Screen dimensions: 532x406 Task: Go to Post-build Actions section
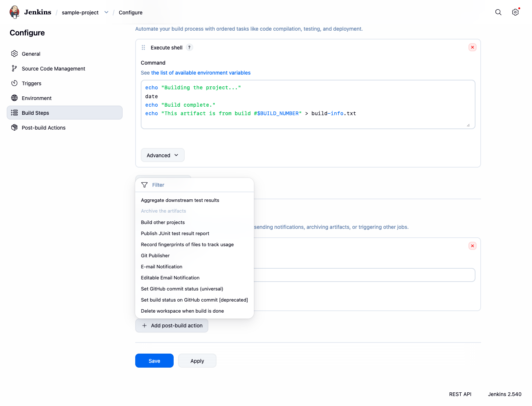click(x=65, y=127)
